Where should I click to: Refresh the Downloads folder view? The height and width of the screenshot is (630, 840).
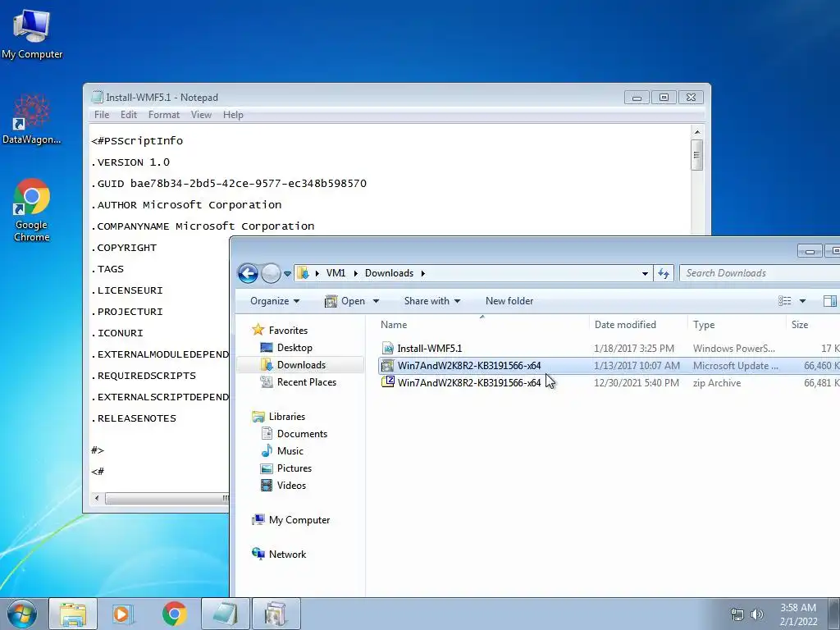click(x=664, y=273)
